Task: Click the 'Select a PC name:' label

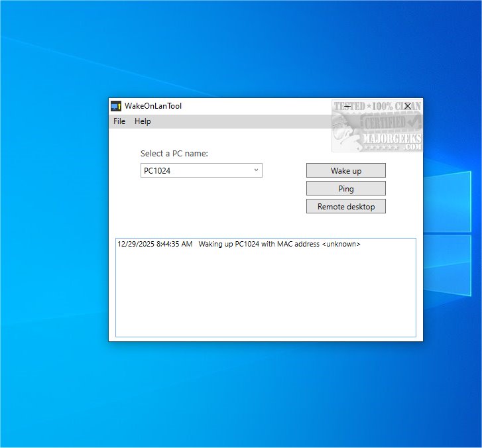Action: coord(174,153)
